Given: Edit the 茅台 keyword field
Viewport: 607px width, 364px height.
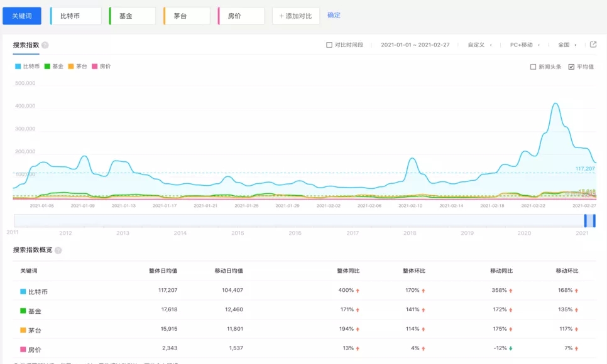Looking at the screenshot, I should (x=187, y=16).
